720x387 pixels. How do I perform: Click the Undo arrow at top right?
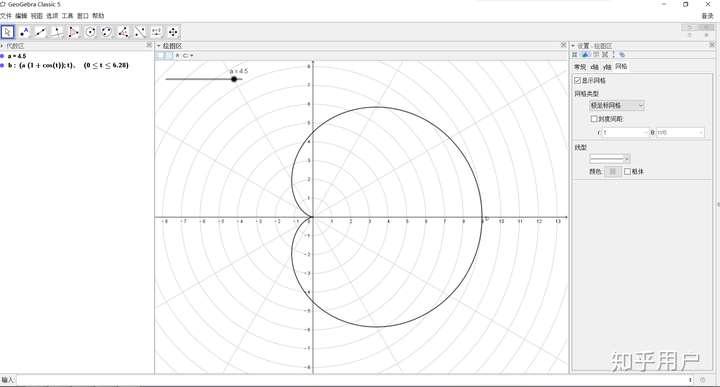[x=690, y=28]
